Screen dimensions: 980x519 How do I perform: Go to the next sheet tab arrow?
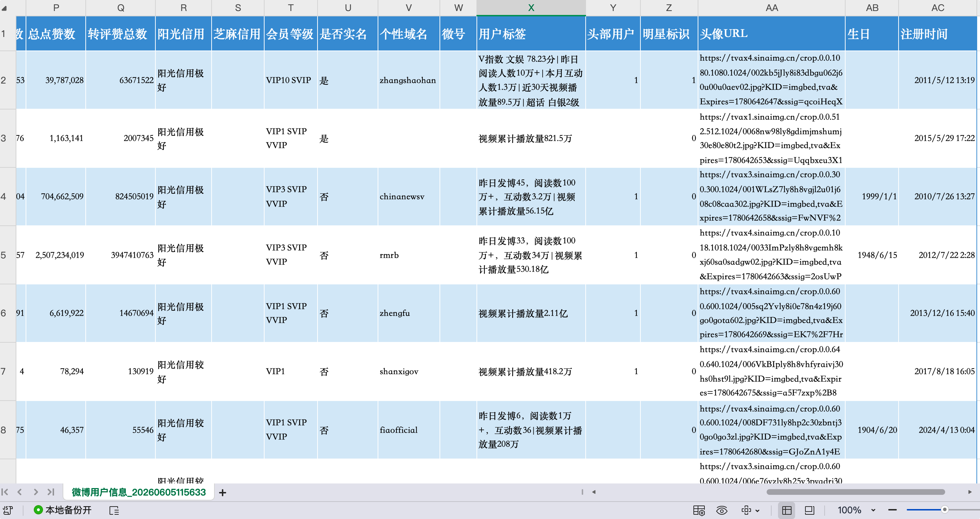pos(35,492)
